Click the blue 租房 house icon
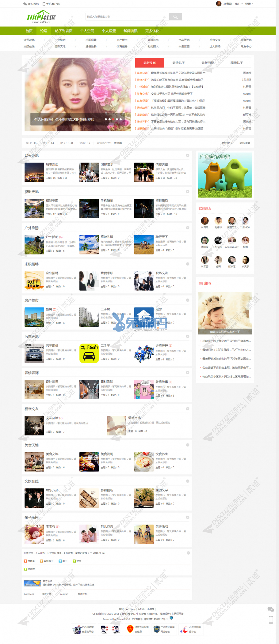 pos(144,317)
